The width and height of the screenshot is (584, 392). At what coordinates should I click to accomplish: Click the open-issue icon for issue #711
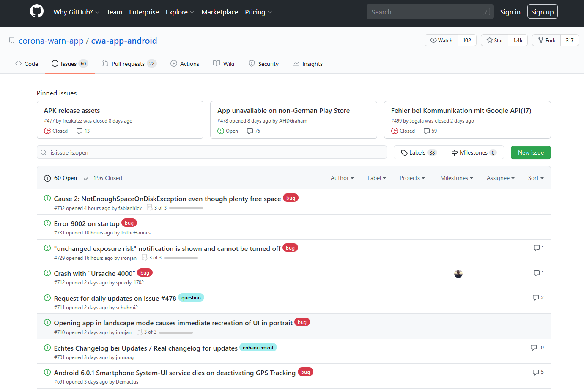point(47,298)
